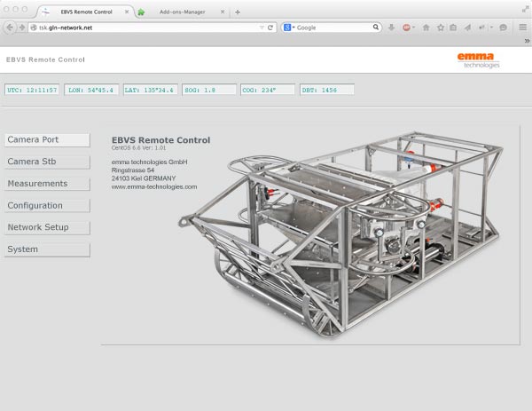Open the chat speech bubble icon

tap(503, 28)
